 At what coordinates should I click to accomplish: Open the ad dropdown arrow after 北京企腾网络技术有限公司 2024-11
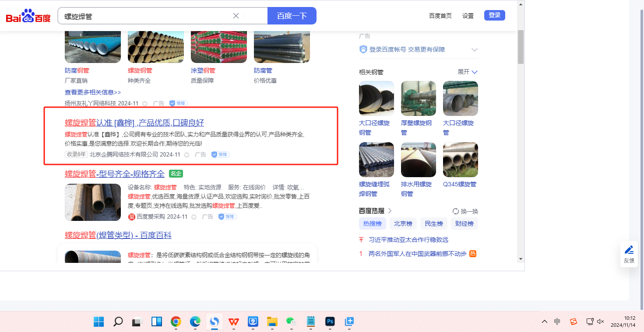[x=187, y=155]
